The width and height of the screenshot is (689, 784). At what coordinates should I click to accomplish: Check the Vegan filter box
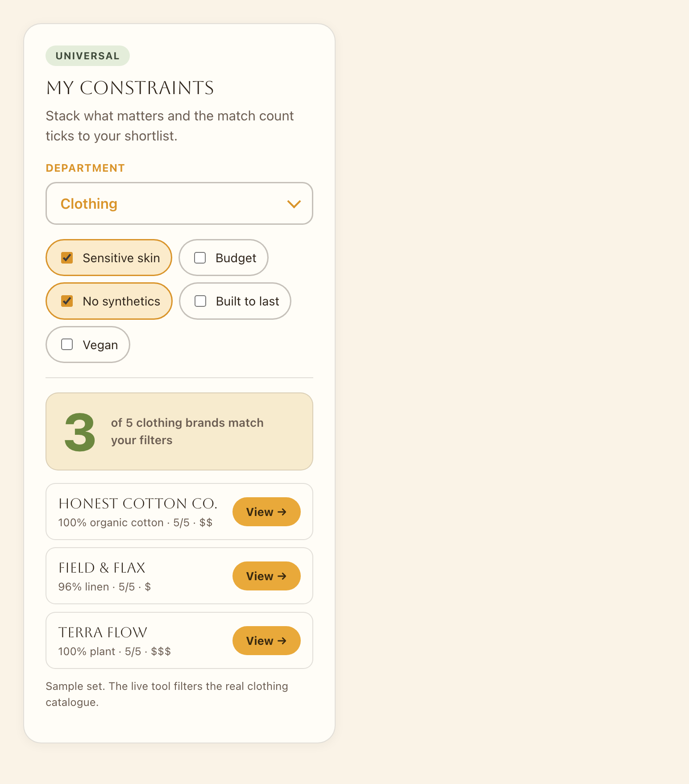point(67,344)
